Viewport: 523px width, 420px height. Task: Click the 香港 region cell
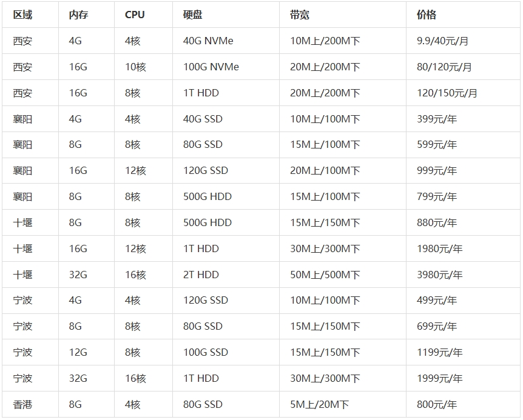pos(22,404)
